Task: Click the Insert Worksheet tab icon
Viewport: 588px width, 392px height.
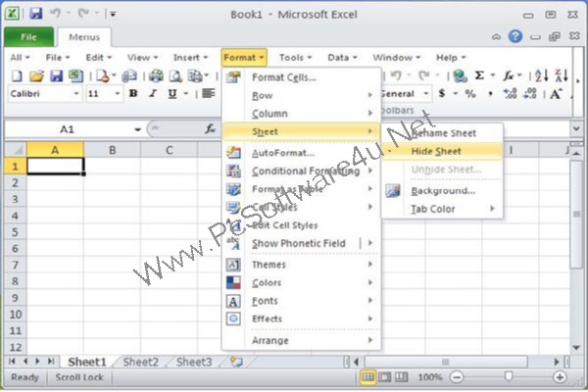Action: click(x=236, y=362)
